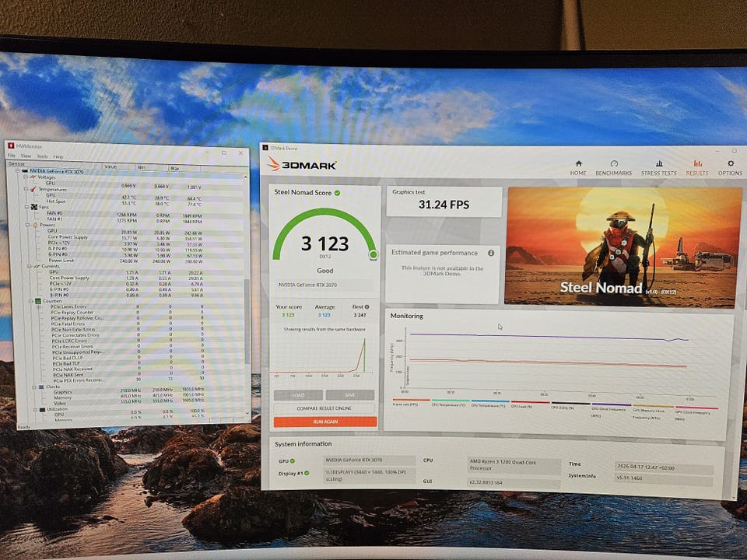747x560 pixels.
Task: Click the LOAD button in 3DMark
Action: [298, 395]
